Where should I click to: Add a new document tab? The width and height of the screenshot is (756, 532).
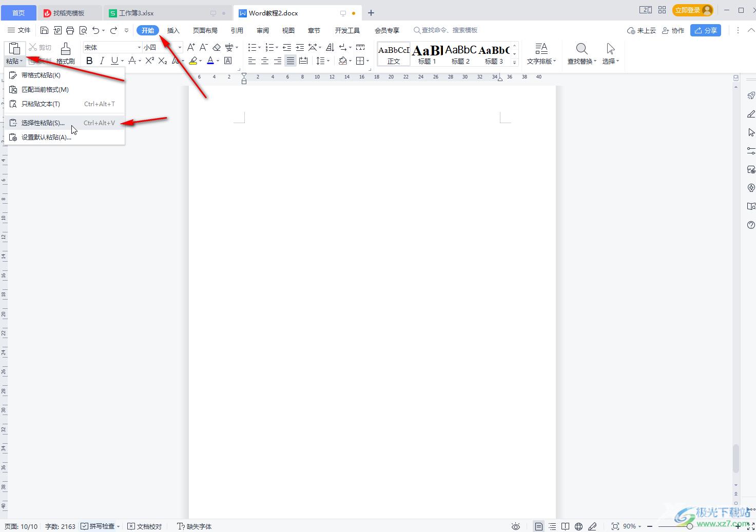pos(371,13)
